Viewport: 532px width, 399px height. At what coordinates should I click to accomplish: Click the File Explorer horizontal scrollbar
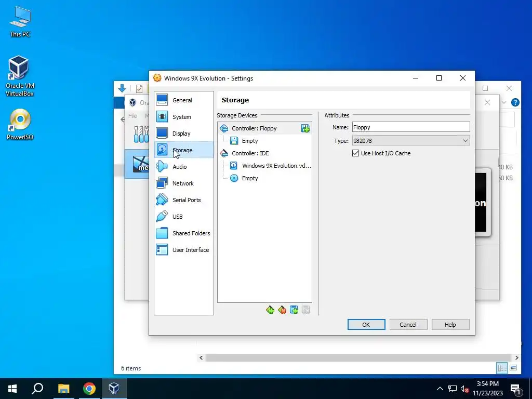point(358,357)
